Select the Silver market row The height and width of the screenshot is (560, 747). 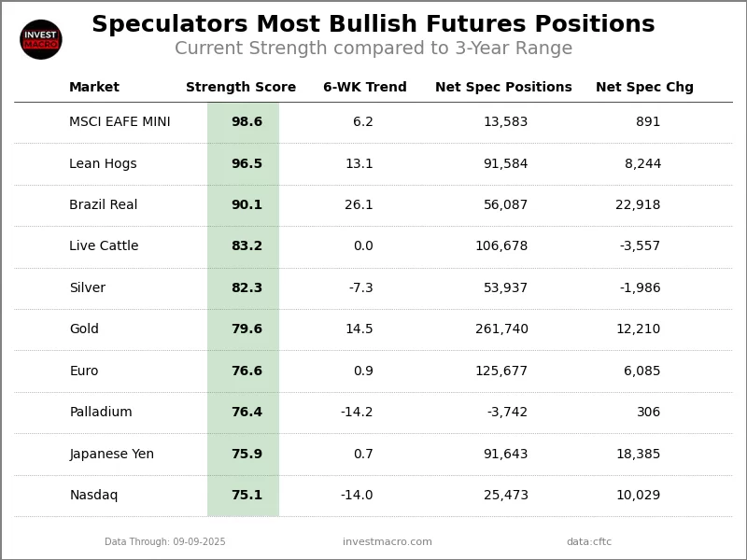point(88,288)
